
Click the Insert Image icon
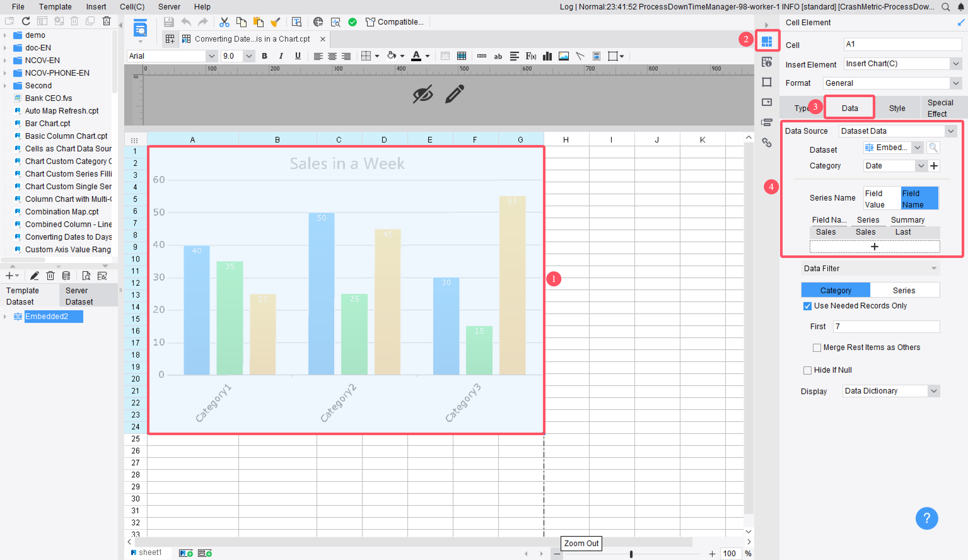(563, 56)
